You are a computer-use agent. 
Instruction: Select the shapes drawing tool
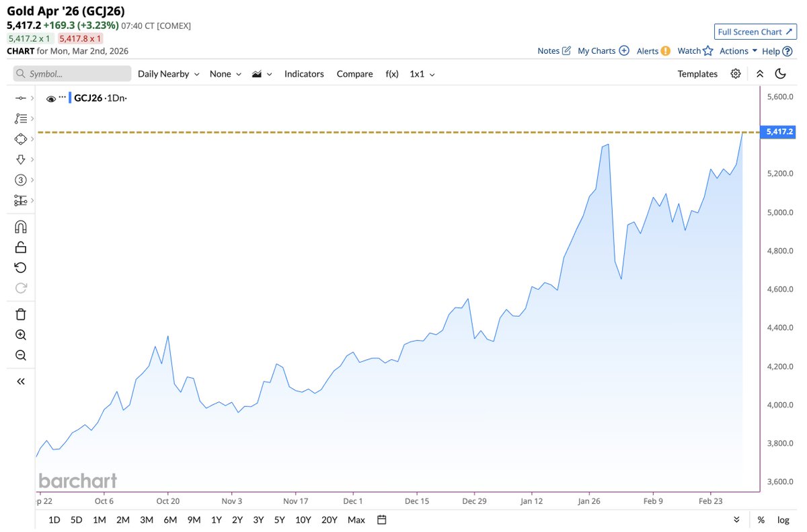coord(20,139)
